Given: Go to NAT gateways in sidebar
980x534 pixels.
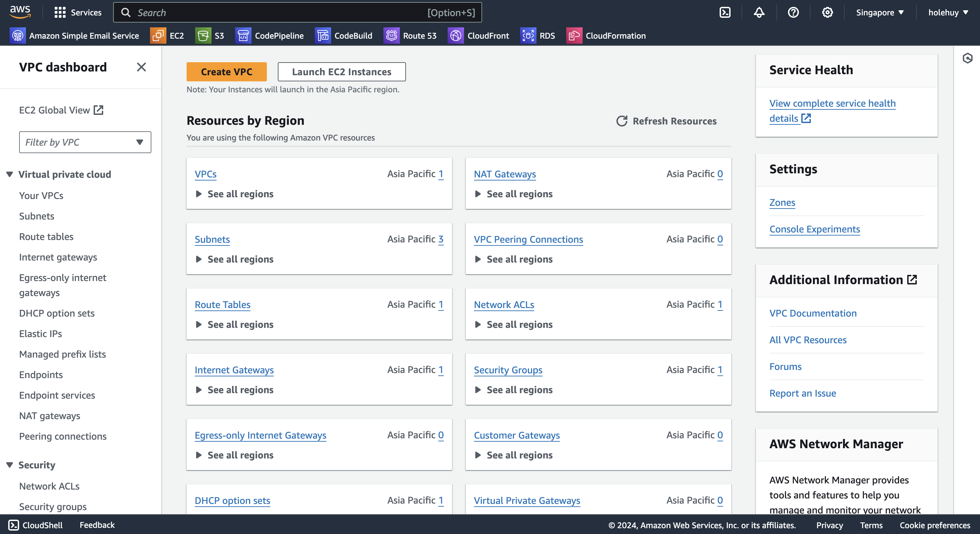Looking at the screenshot, I should pos(50,416).
